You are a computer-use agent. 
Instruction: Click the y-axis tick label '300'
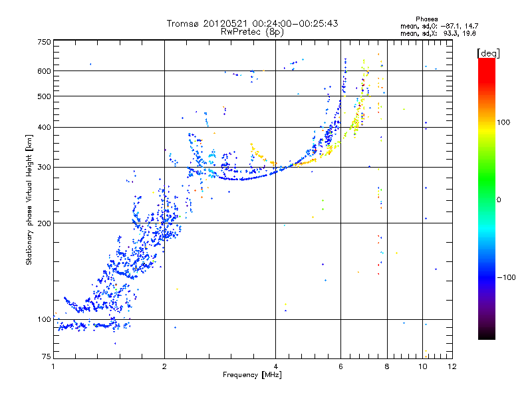pos(44,168)
